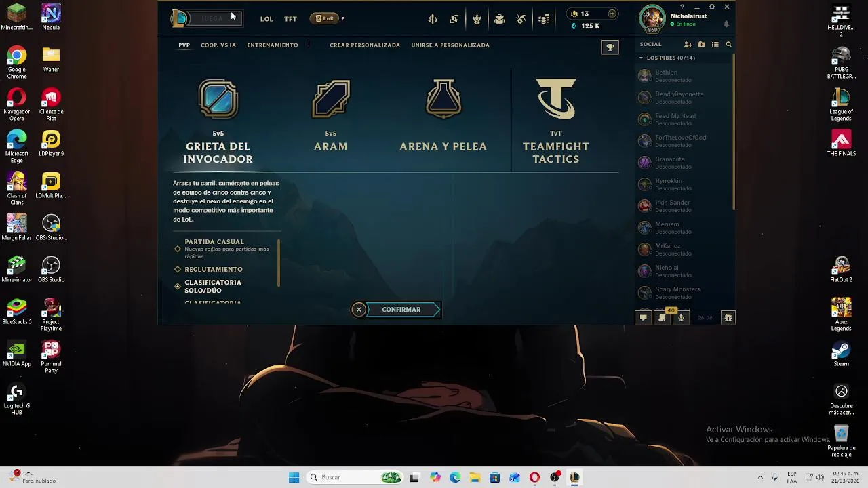Open the Google Chrome desktop shortcut
Image resolution: width=868 pixels, height=488 pixels.
pos(17,63)
